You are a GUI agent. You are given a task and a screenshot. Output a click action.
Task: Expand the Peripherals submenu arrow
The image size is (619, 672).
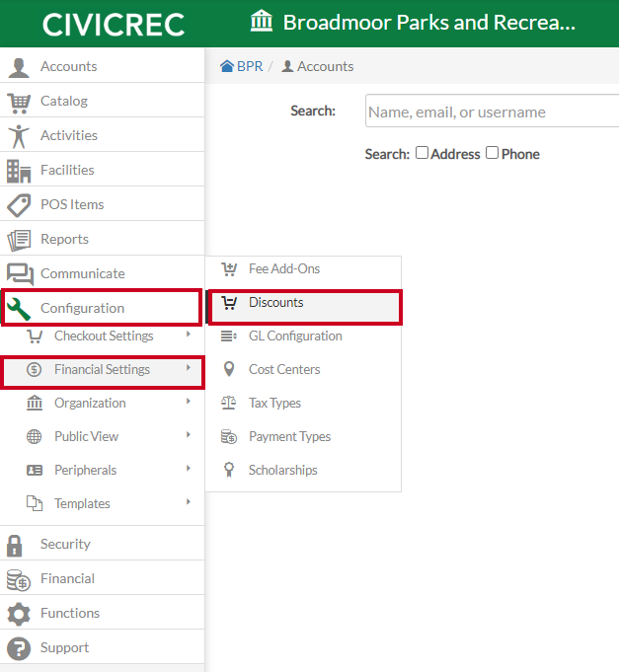coord(189,468)
